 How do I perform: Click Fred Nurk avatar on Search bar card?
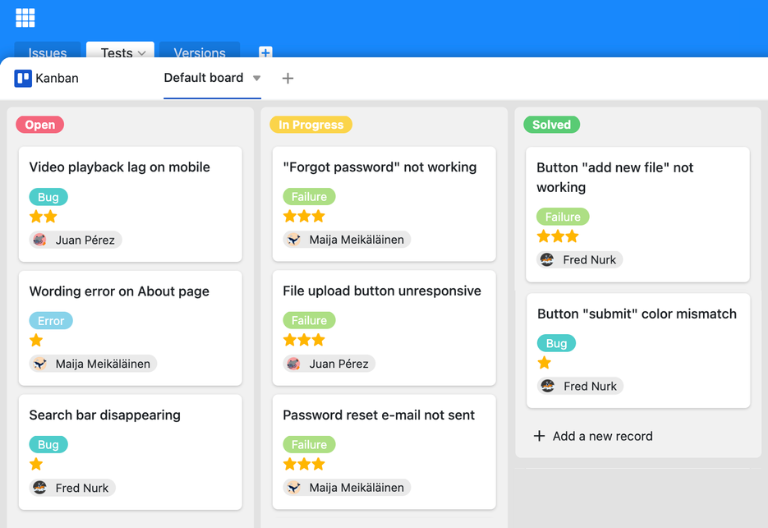[x=40, y=488]
